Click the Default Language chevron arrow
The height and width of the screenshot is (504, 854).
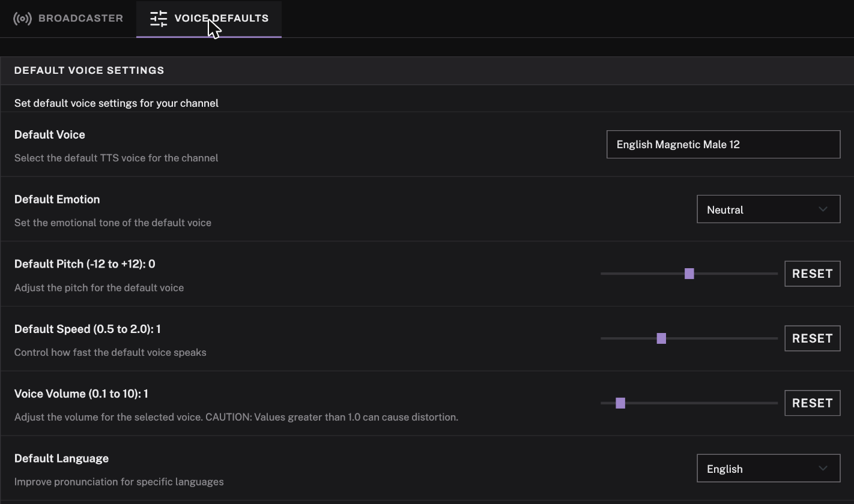823,469
